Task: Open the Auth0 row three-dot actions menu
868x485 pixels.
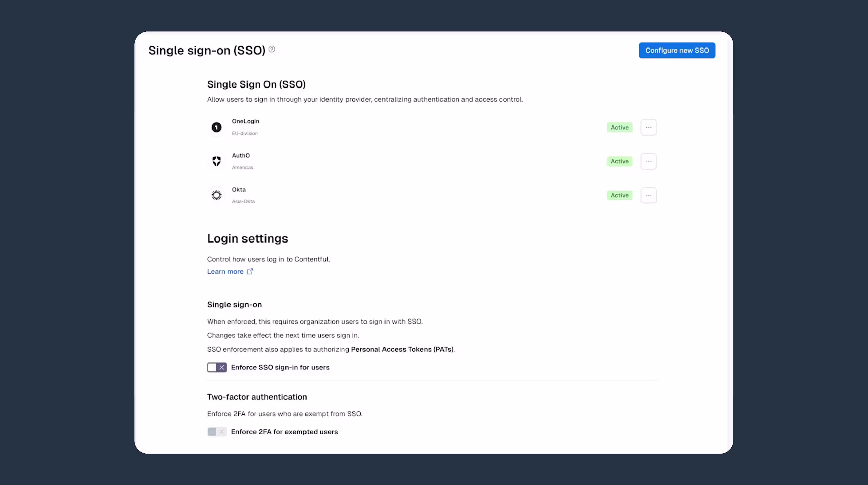Action: [649, 161]
